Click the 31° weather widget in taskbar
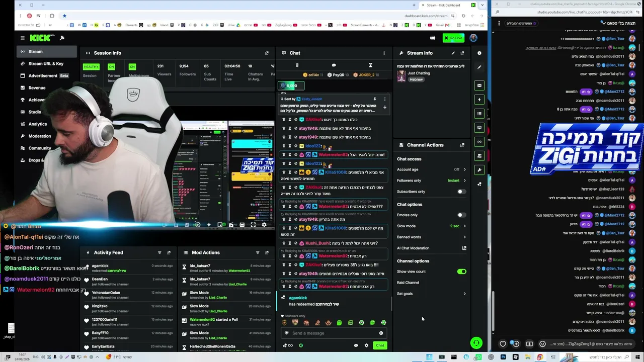The height and width of the screenshot is (362, 644). 119,357
